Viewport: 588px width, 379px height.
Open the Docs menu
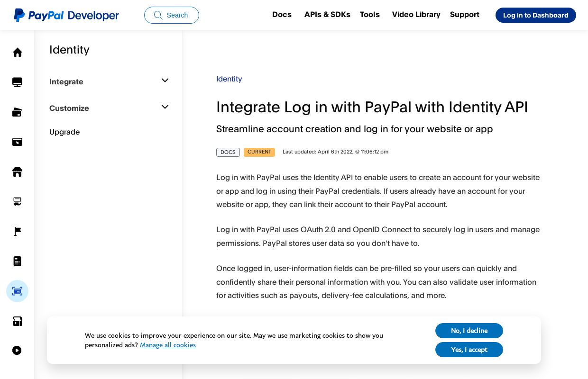tap(282, 15)
